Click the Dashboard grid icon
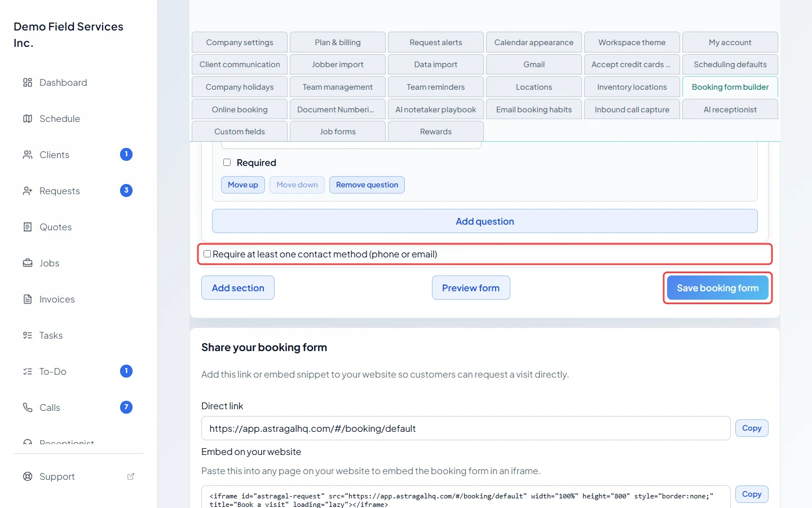This screenshot has height=508, width=812. pos(28,82)
